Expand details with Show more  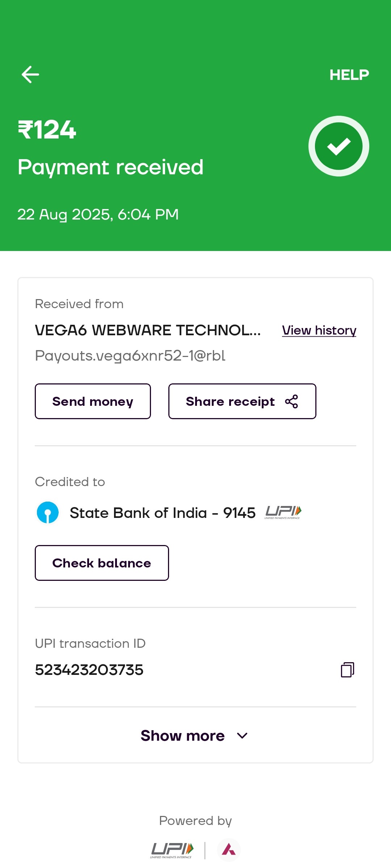click(x=183, y=736)
